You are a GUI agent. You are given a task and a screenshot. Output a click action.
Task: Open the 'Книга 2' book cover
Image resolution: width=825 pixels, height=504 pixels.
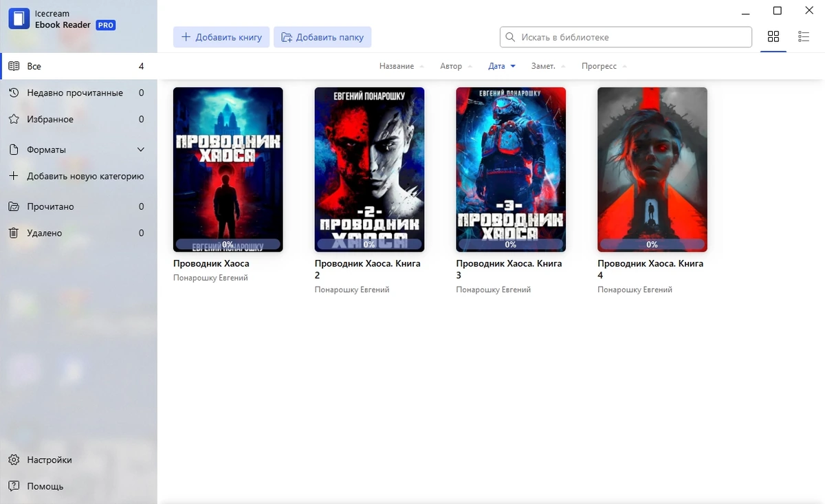click(369, 169)
